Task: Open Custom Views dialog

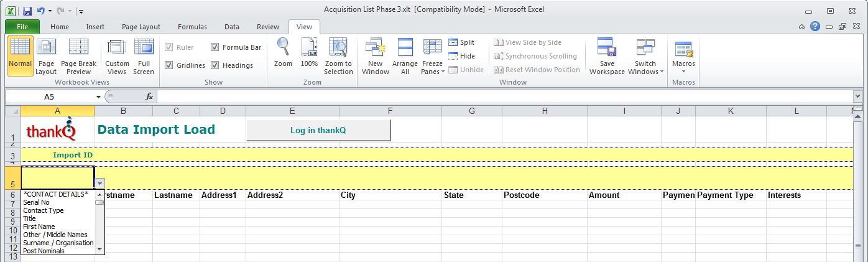Action: tap(117, 56)
